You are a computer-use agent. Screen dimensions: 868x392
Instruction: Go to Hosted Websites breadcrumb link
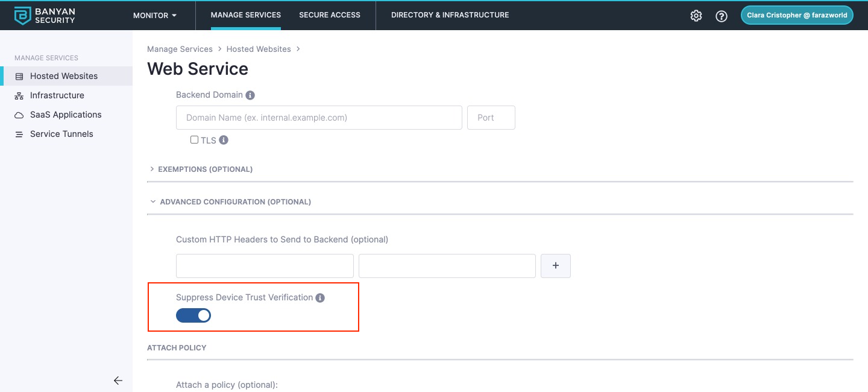coord(259,49)
